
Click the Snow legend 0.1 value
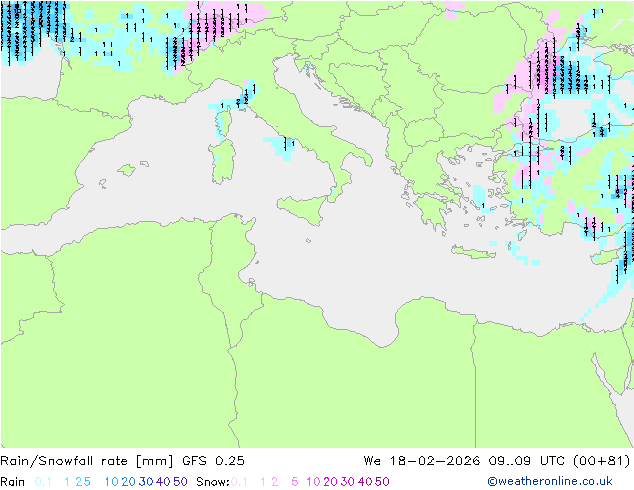click(x=239, y=482)
